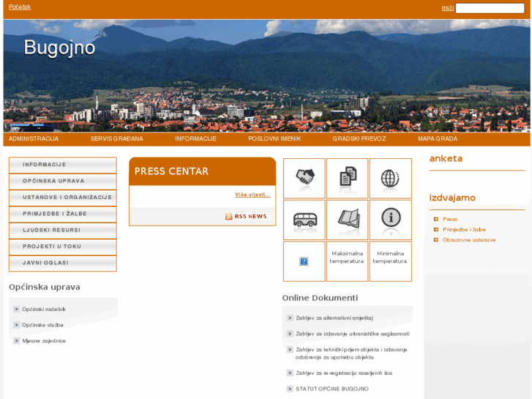Open Općinske službe link
Image resolution: width=532 pixels, height=399 pixels.
[x=42, y=325]
